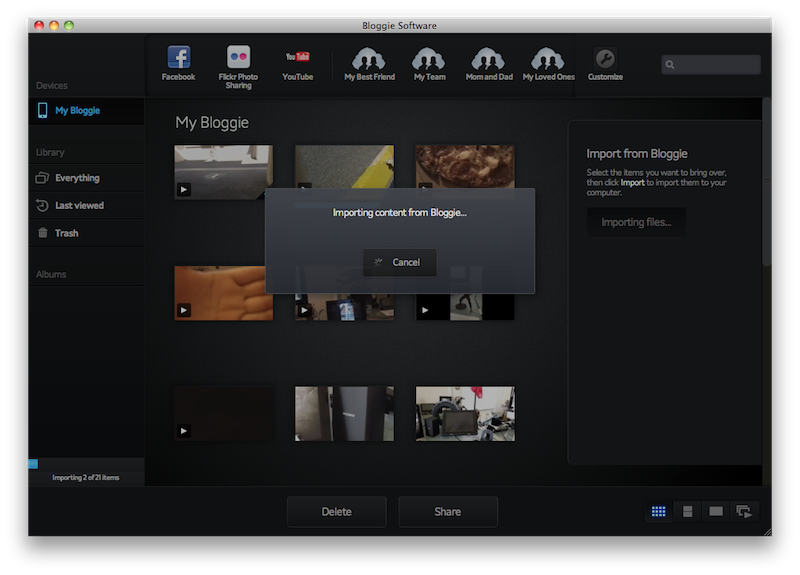
Task: Open Everything in the Library
Action: [86, 178]
